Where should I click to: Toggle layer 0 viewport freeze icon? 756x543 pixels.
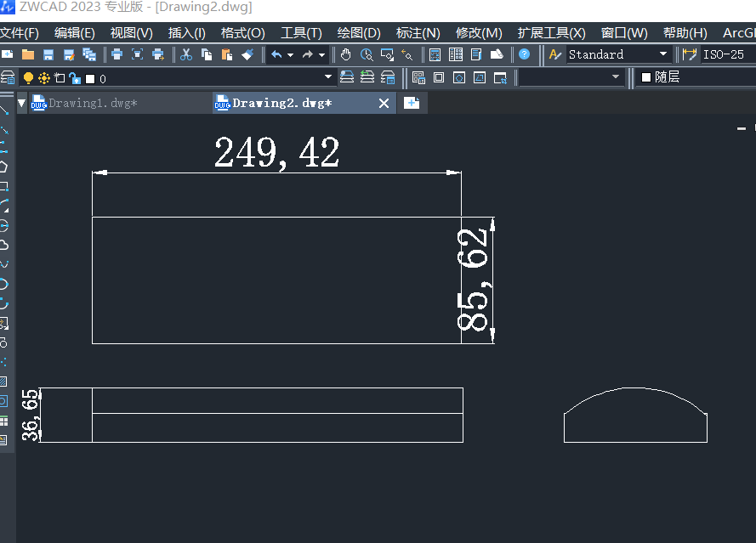60,77
